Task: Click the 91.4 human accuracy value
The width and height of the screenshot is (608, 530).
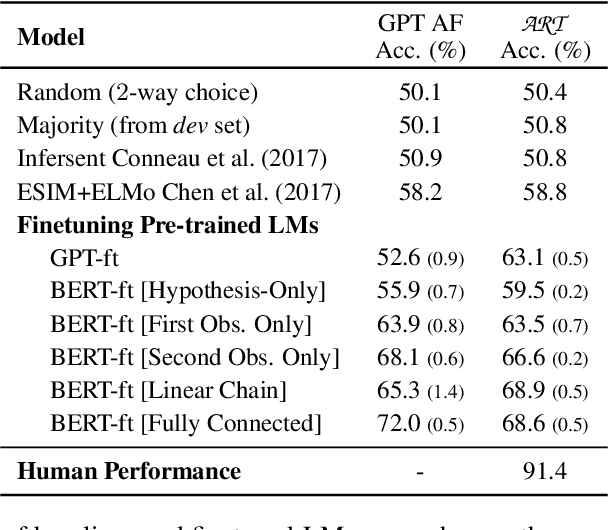Action: pyautogui.click(x=545, y=470)
